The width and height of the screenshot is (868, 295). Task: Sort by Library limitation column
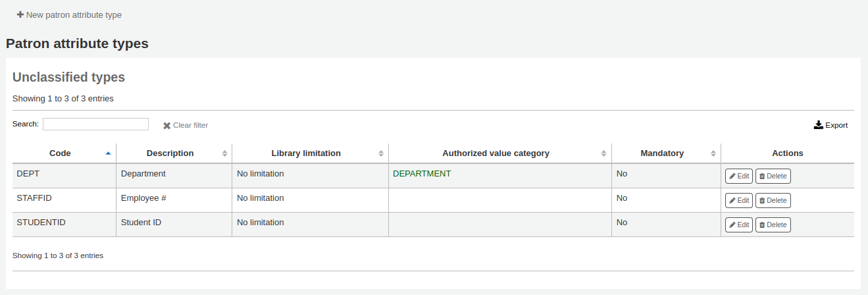pyautogui.click(x=306, y=153)
